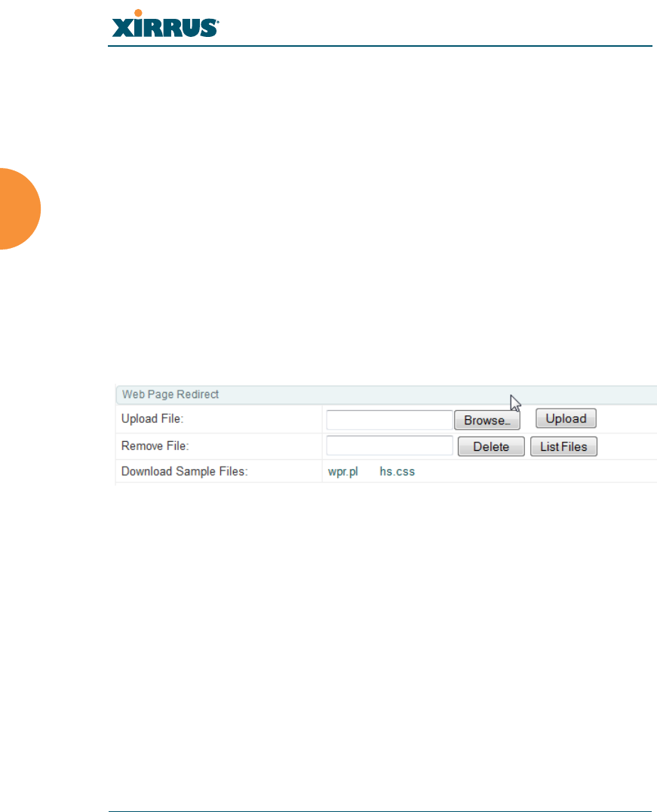Image resolution: width=657 pixels, height=812 pixels.
Task: Focus the Remove File text field
Action: coord(390,446)
